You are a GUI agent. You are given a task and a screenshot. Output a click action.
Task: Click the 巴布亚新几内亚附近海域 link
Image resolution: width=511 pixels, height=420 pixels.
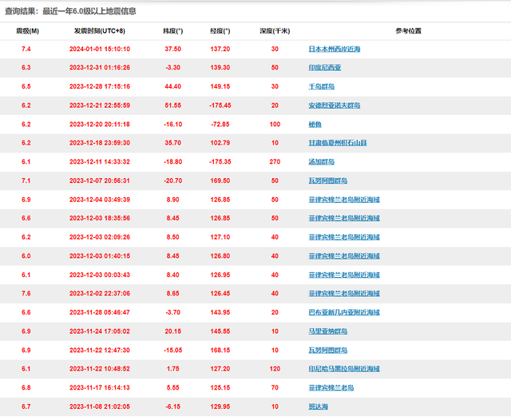[344, 312]
